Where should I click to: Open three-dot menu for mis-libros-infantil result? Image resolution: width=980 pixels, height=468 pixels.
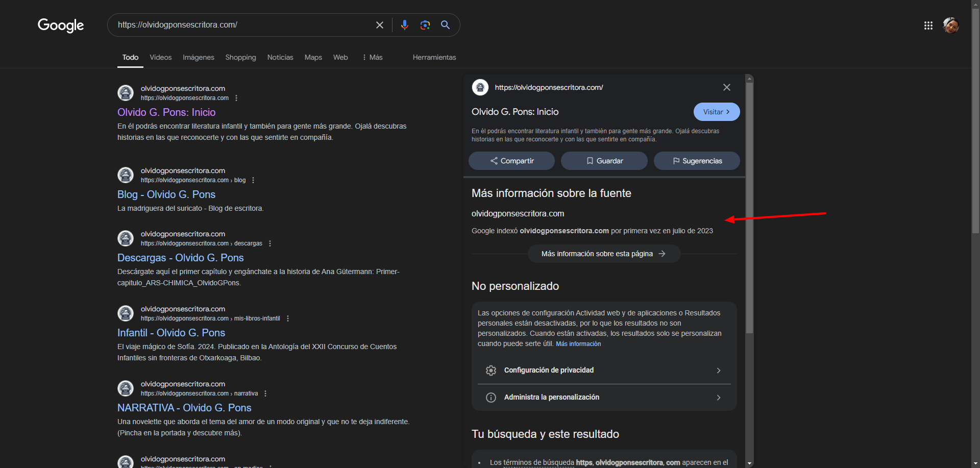(x=288, y=318)
